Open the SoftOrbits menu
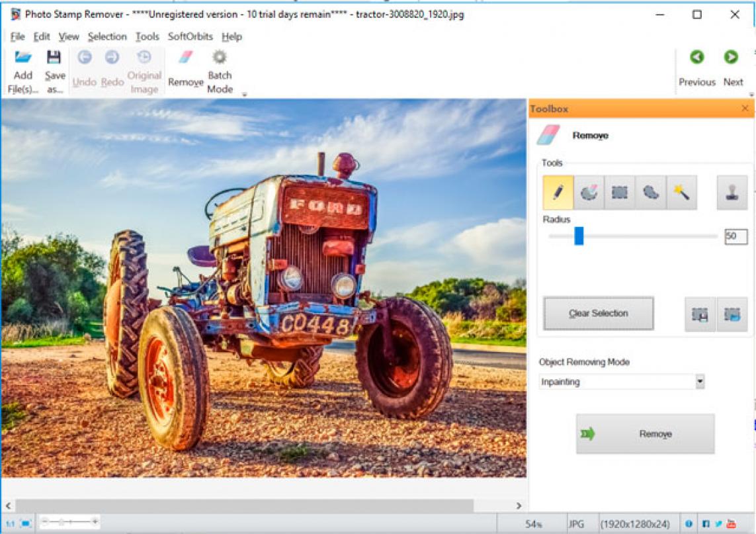The image size is (756, 534). click(191, 36)
